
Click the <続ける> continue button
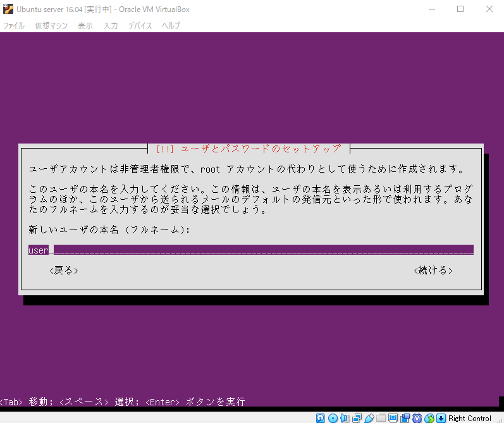click(x=433, y=271)
